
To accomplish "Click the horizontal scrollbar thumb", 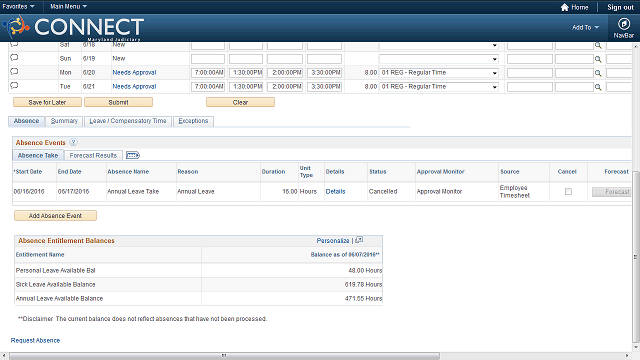I will [x=224, y=356].
